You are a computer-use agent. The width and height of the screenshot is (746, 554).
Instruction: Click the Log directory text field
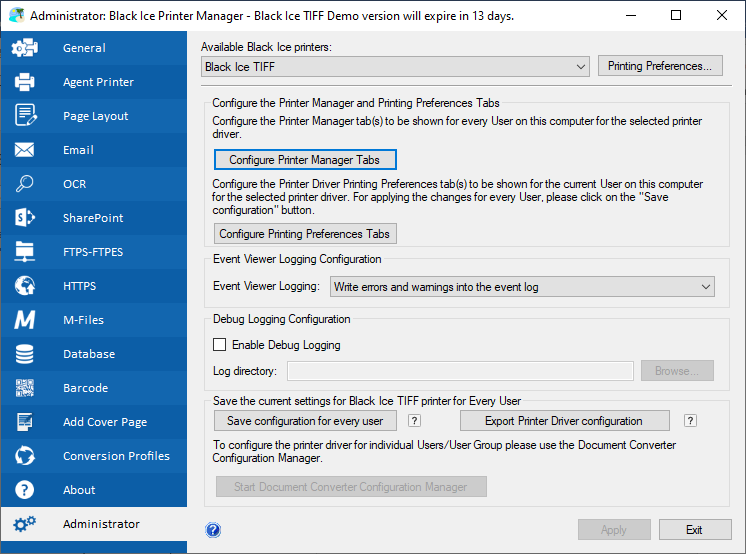[460, 371]
